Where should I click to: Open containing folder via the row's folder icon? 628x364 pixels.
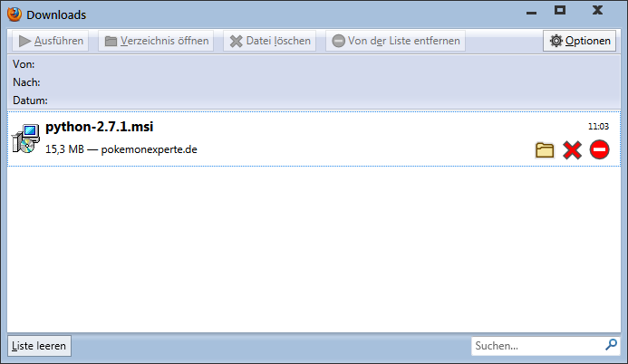(545, 150)
